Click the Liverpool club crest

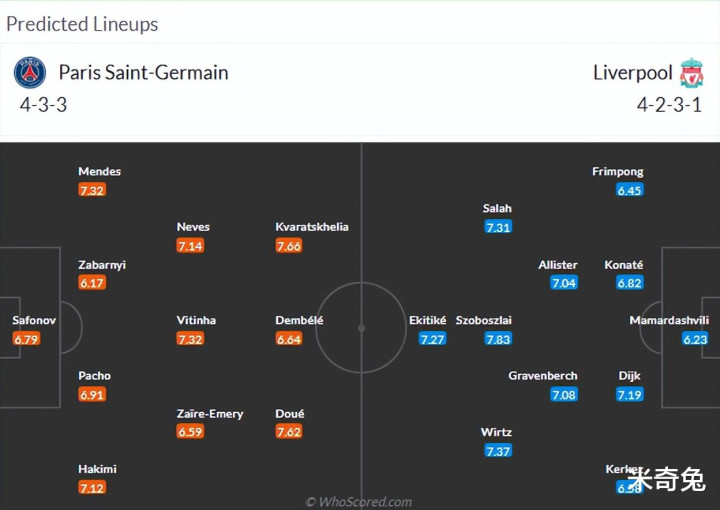(x=691, y=73)
